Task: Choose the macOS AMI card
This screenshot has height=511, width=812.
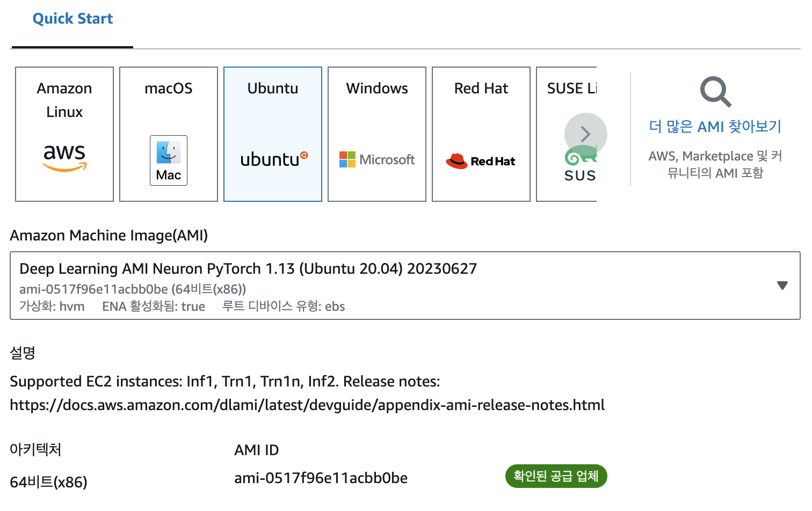Action: 169,134
